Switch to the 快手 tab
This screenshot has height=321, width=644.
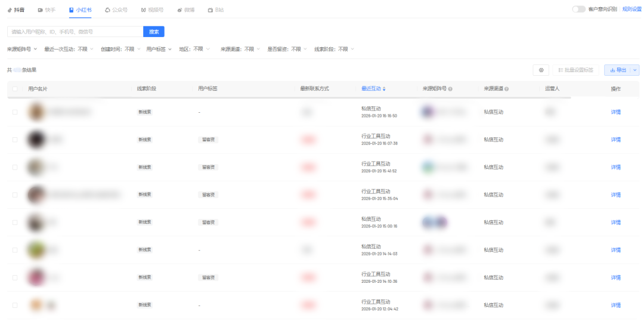(47, 10)
